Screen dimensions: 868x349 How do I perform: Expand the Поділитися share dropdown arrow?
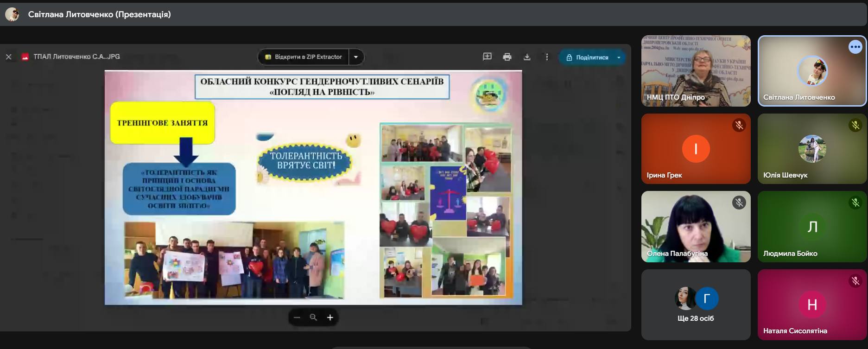click(x=619, y=57)
